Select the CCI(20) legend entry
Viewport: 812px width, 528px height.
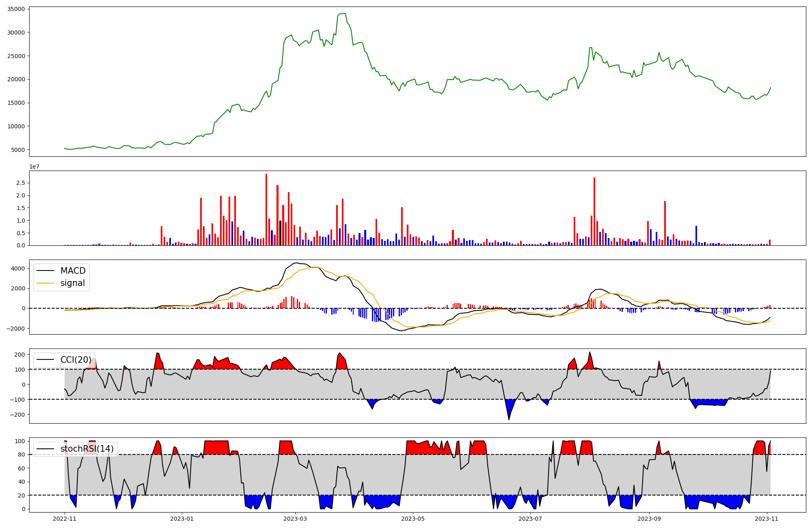pyautogui.click(x=76, y=360)
